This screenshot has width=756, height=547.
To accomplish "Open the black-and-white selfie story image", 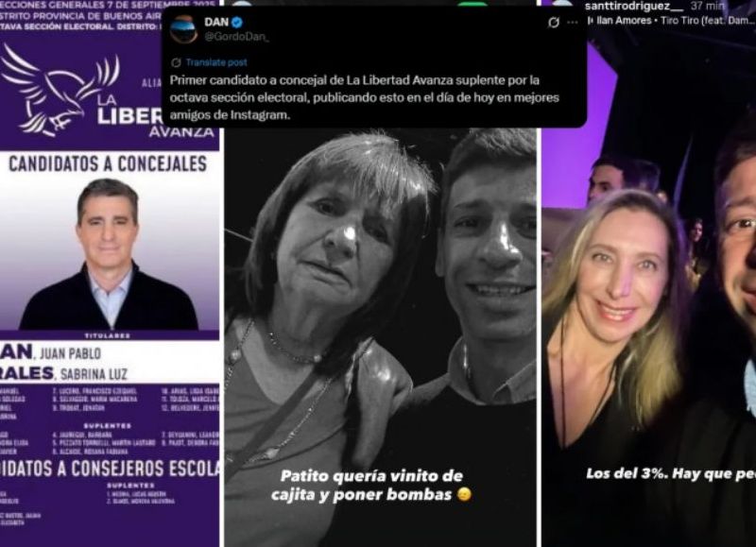I will (381, 337).
